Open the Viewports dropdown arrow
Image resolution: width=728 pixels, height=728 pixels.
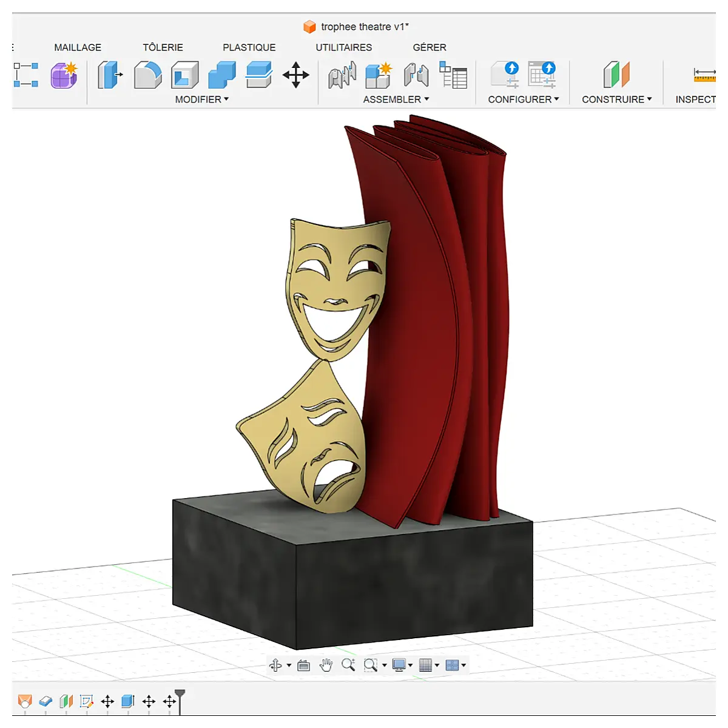pos(463,666)
